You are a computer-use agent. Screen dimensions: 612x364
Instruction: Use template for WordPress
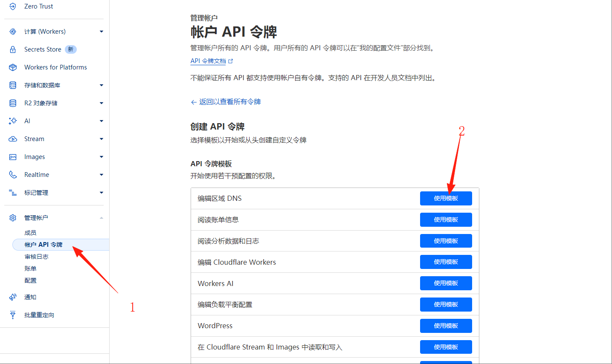(x=446, y=326)
